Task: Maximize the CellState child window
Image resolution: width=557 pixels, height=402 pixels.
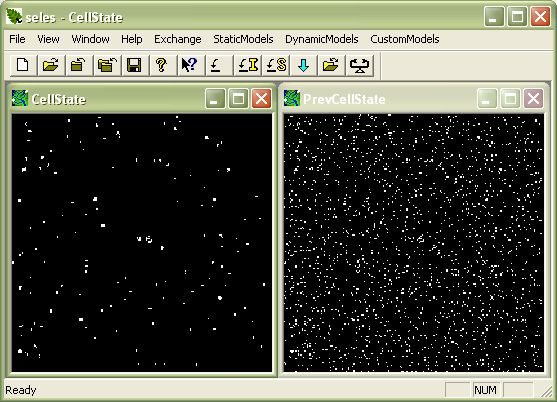Action: point(238,98)
